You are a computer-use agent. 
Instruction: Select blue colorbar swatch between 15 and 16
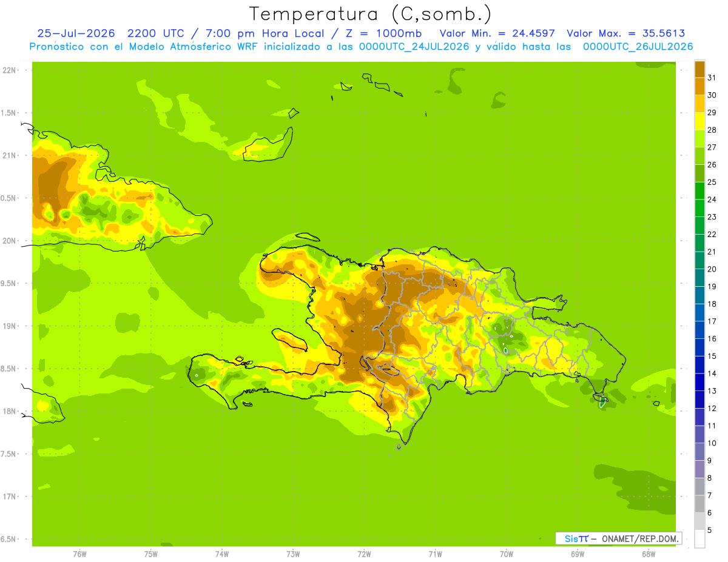point(699,347)
